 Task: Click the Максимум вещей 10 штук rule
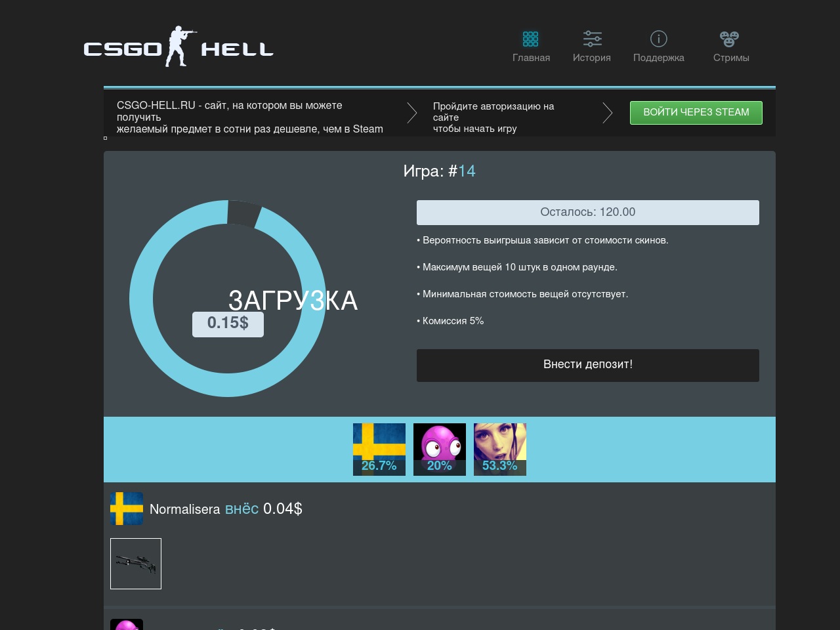pyautogui.click(x=517, y=267)
